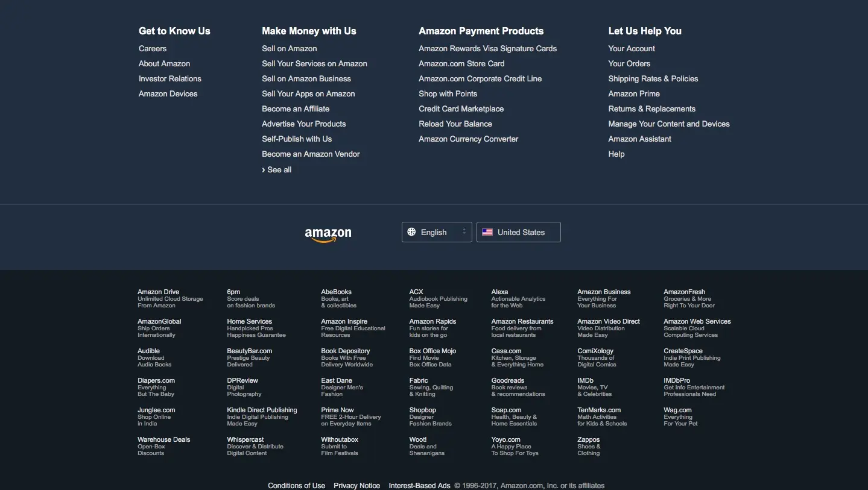Open Whispercast link
The width and height of the screenshot is (868, 490).
pos(255,446)
